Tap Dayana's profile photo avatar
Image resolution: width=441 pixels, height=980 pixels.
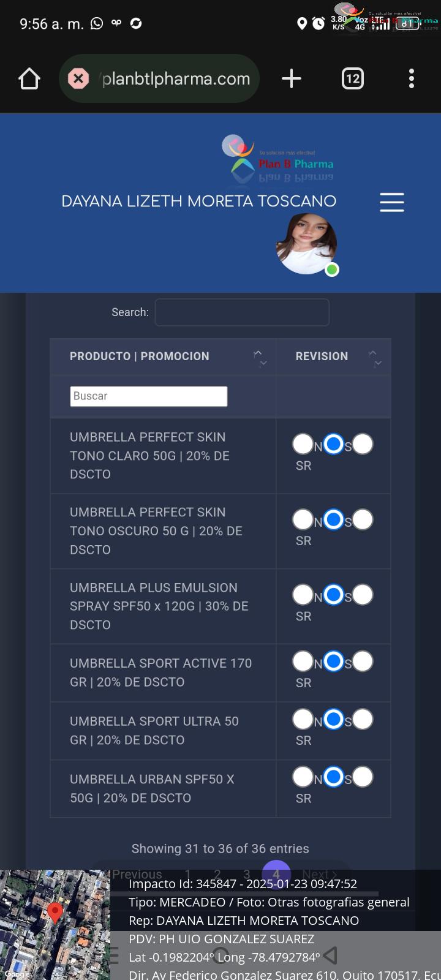[306, 244]
